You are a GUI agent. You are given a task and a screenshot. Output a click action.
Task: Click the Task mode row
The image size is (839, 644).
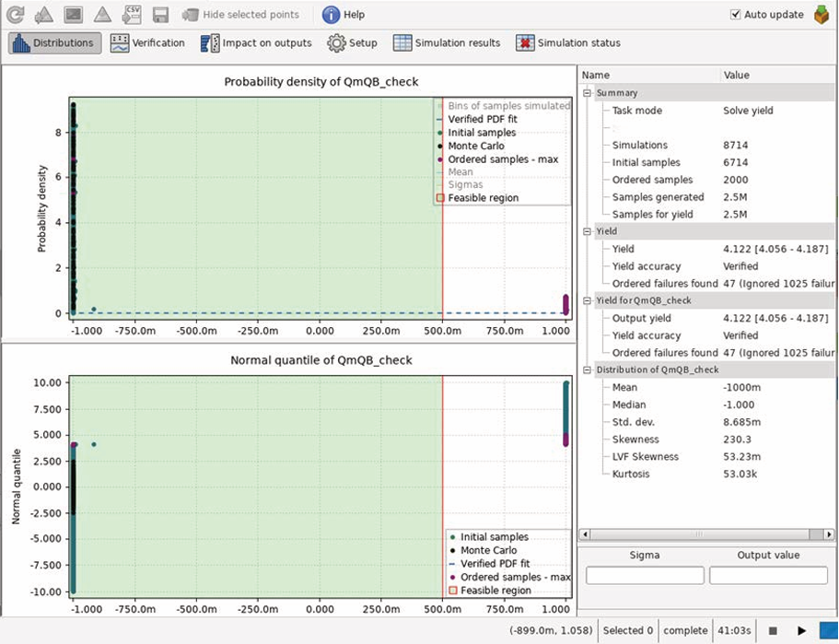click(706, 111)
